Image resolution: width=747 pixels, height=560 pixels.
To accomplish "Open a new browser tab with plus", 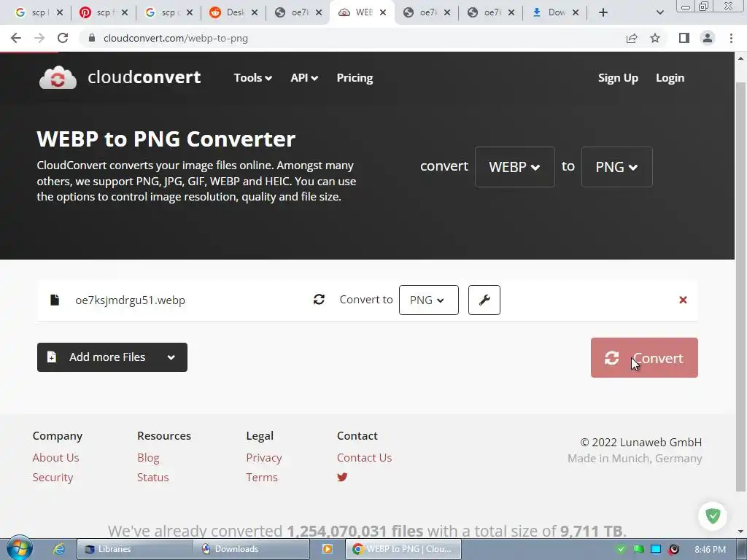I will click(603, 12).
